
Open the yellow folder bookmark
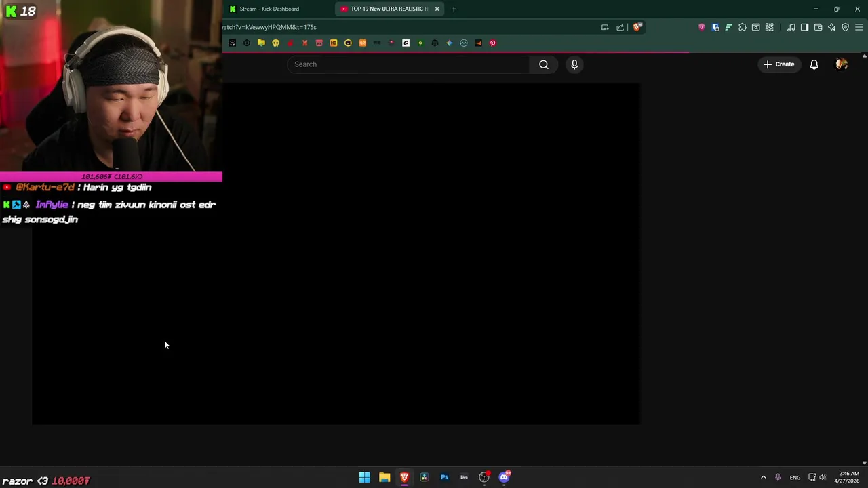point(261,43)
